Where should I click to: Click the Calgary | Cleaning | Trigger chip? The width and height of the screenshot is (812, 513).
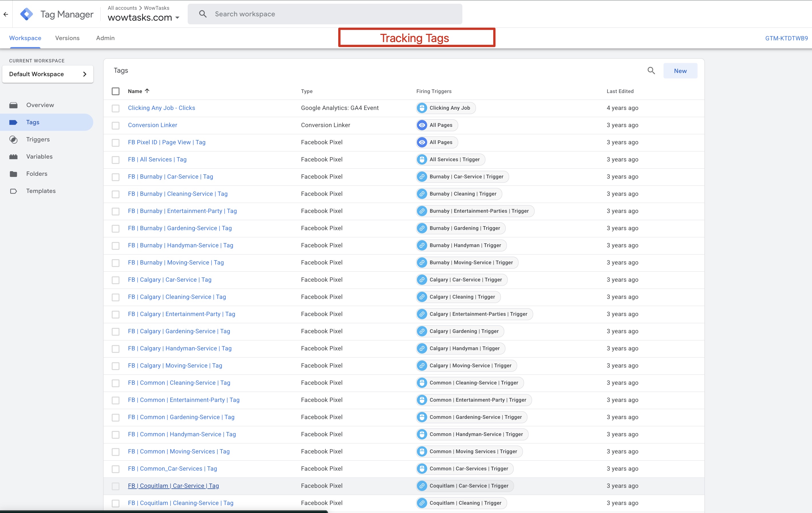458,297
